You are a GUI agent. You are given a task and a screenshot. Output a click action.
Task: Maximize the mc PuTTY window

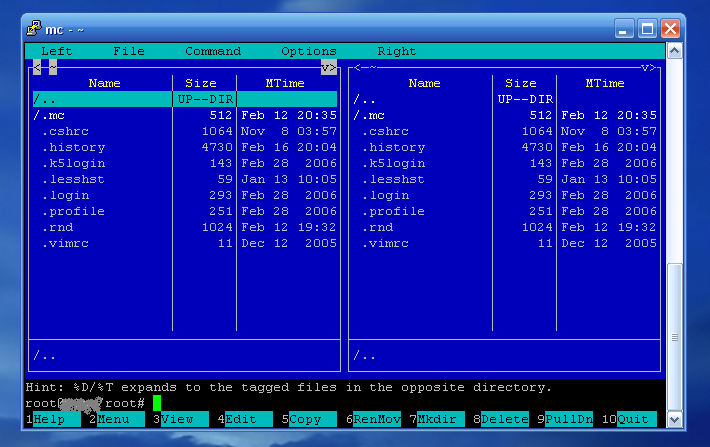point(647,29)
